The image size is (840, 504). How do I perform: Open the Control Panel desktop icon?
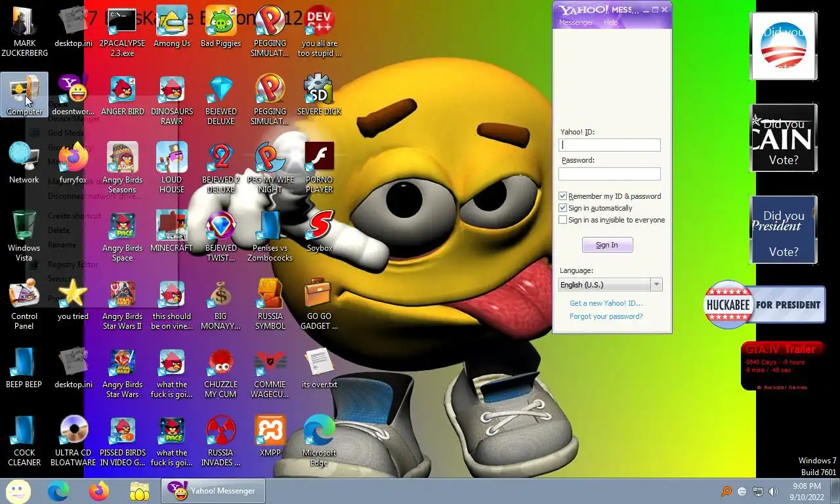tap(24, 304)
